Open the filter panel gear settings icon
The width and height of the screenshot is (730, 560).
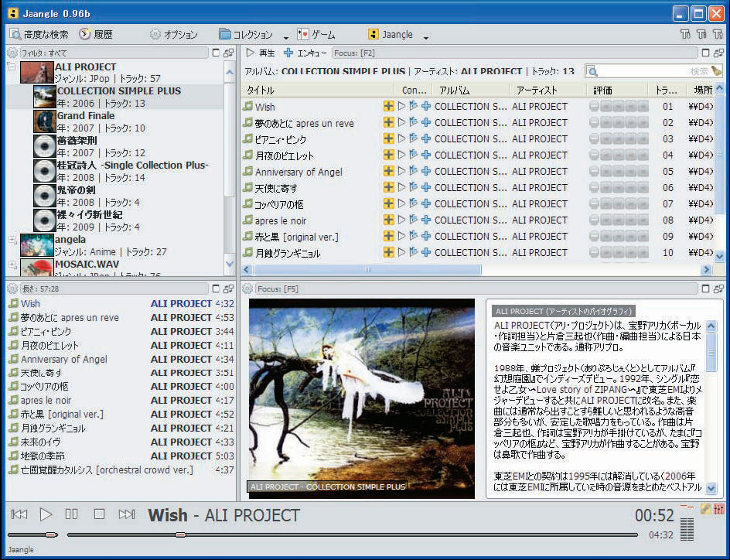click(x=12, y=53)
